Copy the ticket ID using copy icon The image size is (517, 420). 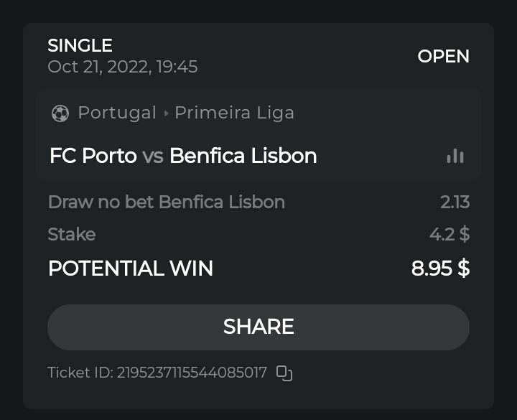coord(284,373)
